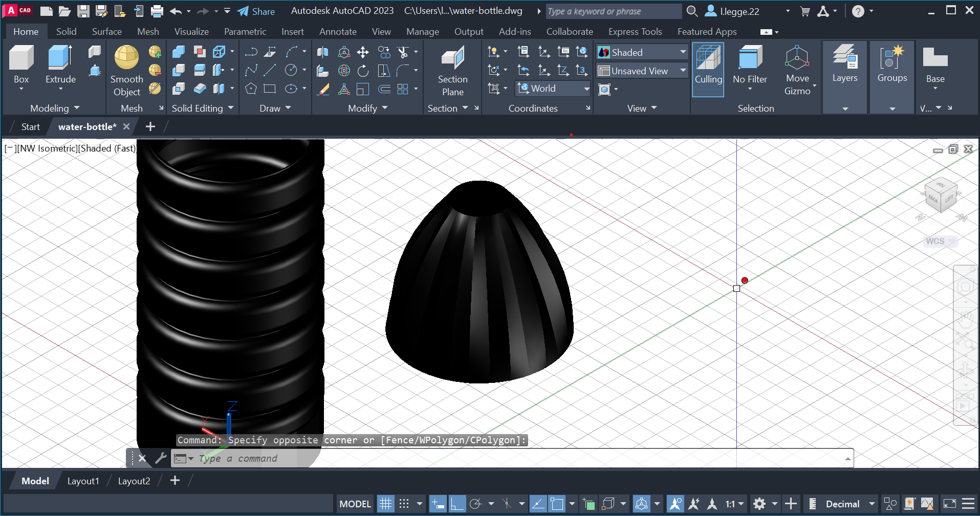Open the Layout1 tab
The width and height of the screenshot is (980, 516).
[83, 481]
